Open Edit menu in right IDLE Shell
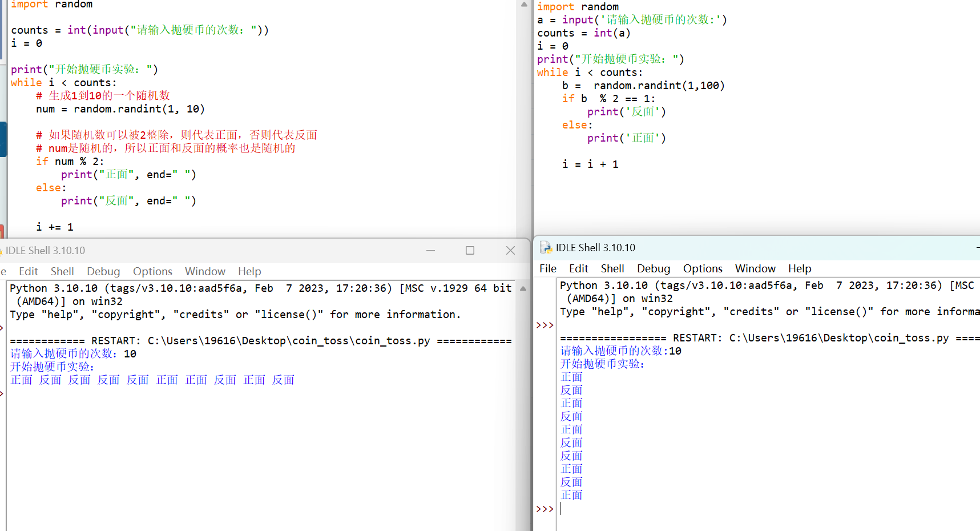980x531 pixels. click(579, 268)
